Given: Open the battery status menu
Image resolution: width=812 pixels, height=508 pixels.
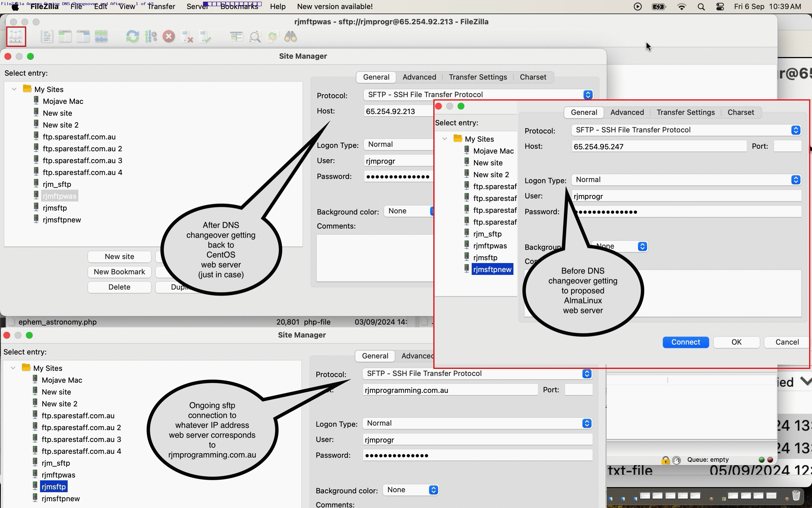Looking at the screenshot, I should click(x=659, y=7).
